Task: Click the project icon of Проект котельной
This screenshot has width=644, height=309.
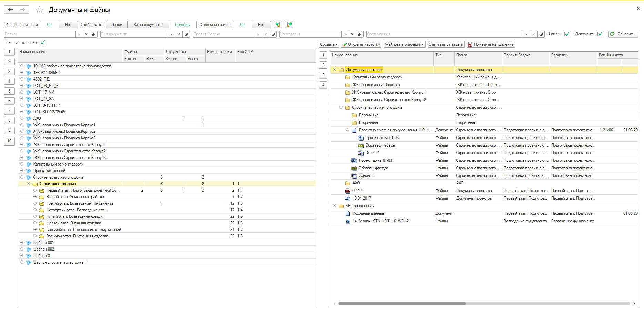Action: click(29, 171)
